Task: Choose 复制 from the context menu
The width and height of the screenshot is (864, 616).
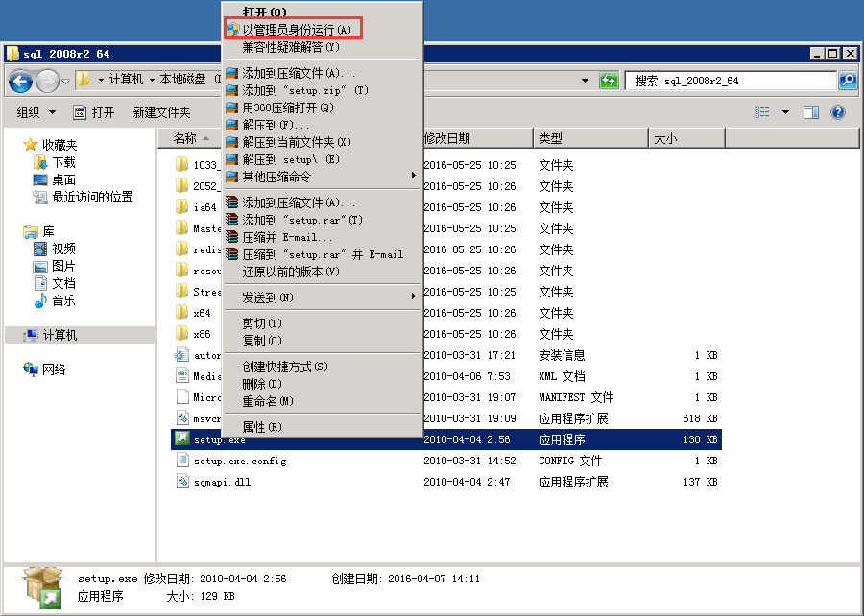Action: click(x=323, y=341)
